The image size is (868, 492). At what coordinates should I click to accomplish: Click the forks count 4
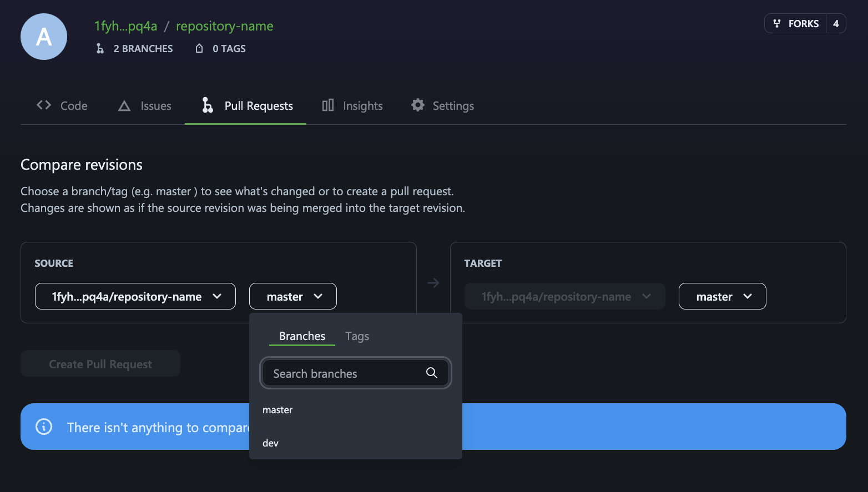click(x=836, y=23)
